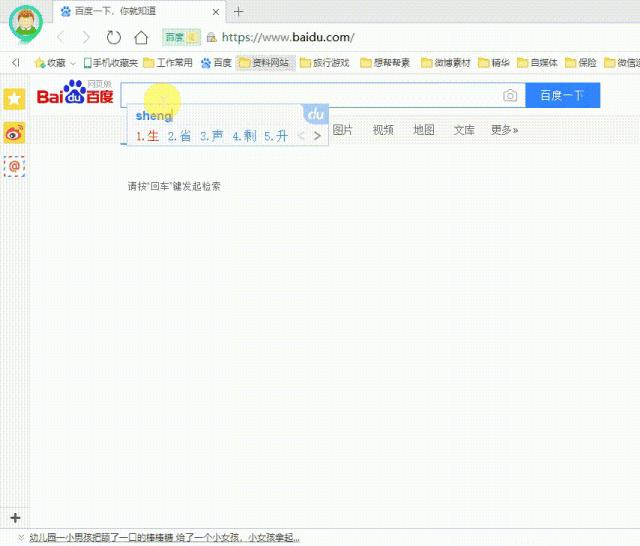Open camera image search
640x546 pixels.
point(510,95)
